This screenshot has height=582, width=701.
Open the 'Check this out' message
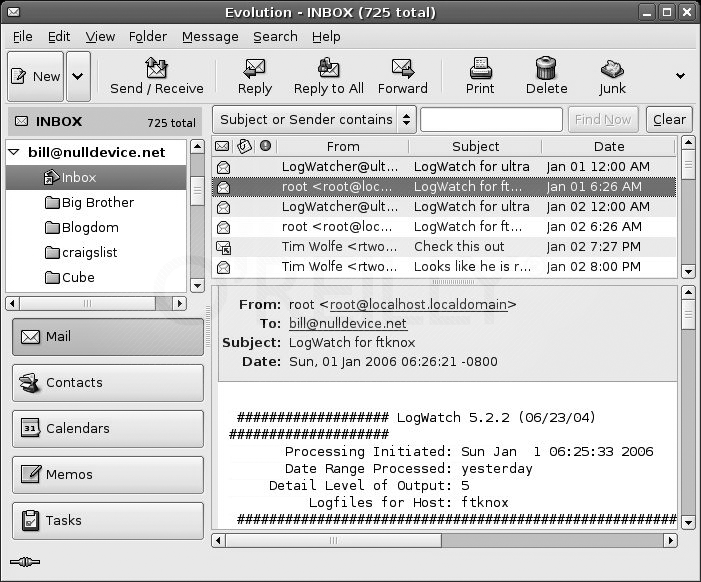coord(444,247)
